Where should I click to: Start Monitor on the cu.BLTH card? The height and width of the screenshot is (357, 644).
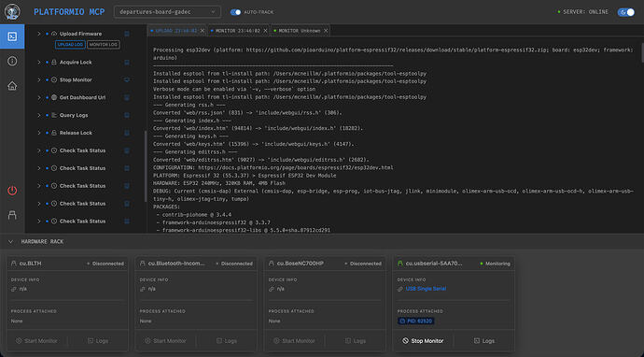[x=36, y=341]
